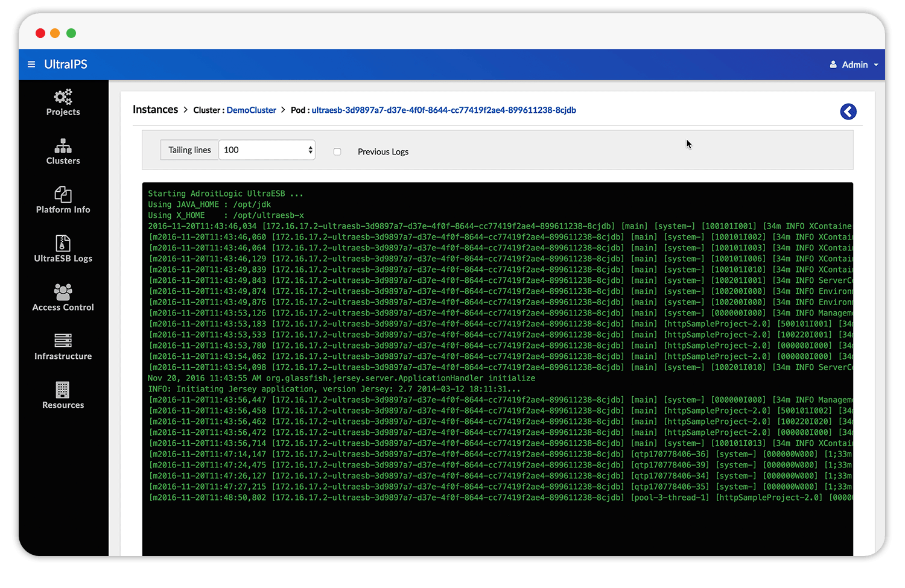Viewport: 905px width, 588px height.
Task: Open the Tailing lines dropdown showing 100
Action: pyautogui.click(x=267, y=150)
